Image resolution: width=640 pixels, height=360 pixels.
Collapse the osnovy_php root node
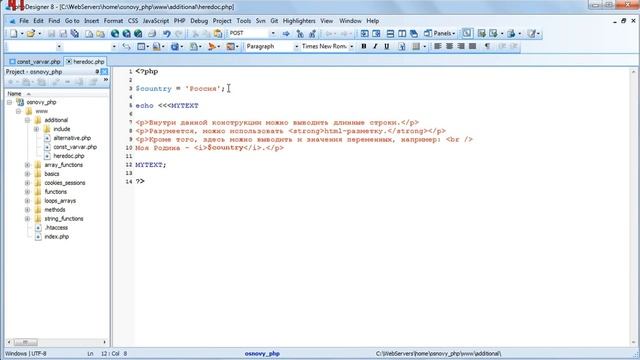(x=9, y=102)
